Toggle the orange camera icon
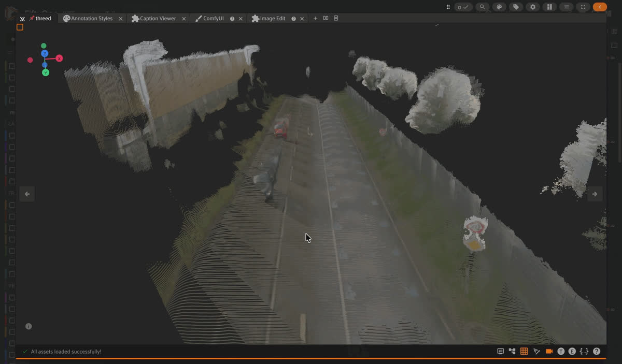Viewport: 622px width, 364px height. click(549, 351)
